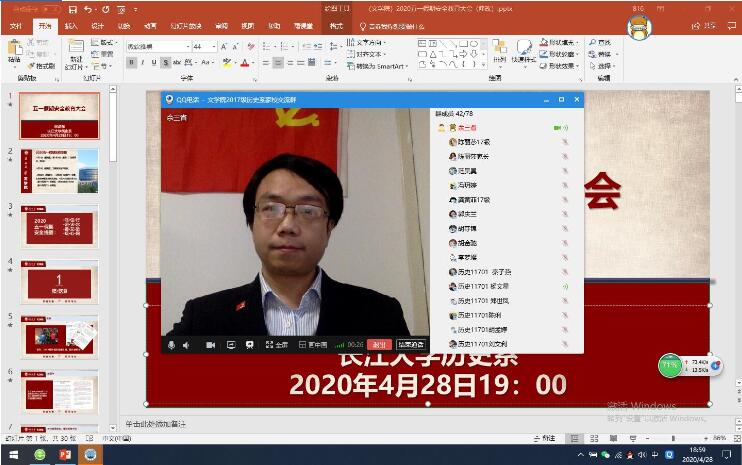Click screen share icon in call toolbar
This screenshot has width=742, height=465.
[x=231, y=345]
